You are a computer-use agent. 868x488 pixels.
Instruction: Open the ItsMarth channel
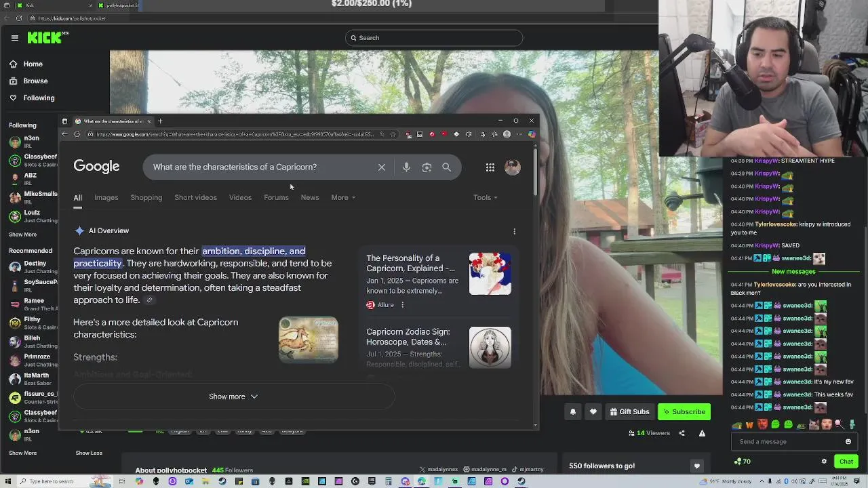33,379
